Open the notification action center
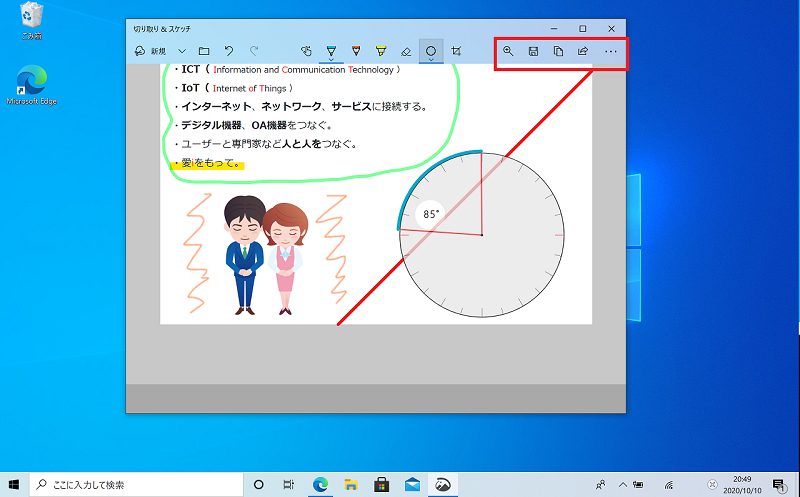Screen dimensions: 800x497 (x=779, y=484)
